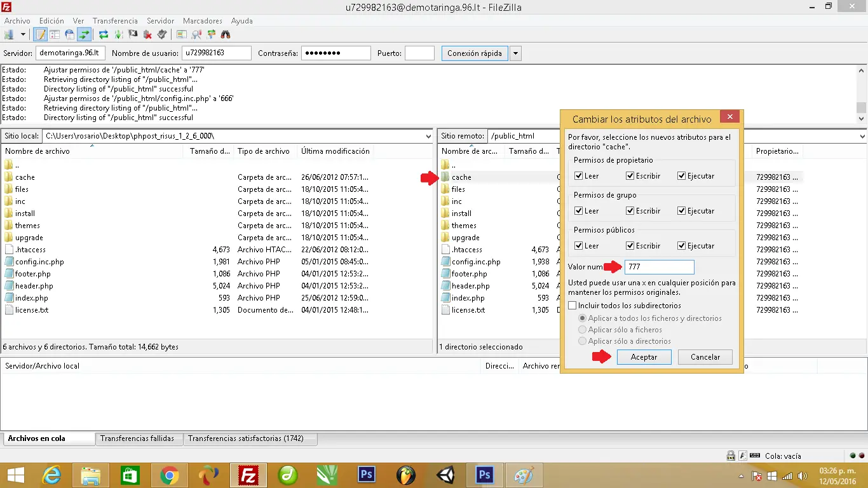
Task: Expand the Sitio remoto path dropdown
Action: click(862, 136)
